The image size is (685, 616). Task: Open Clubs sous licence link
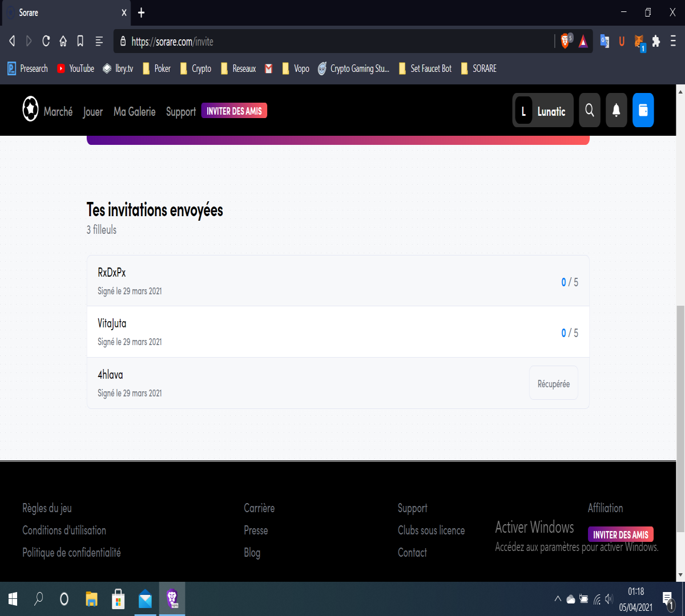[432, 530]
